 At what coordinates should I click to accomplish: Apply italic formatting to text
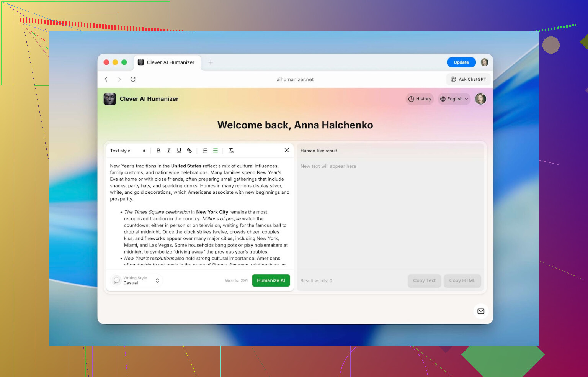(169, 151)
